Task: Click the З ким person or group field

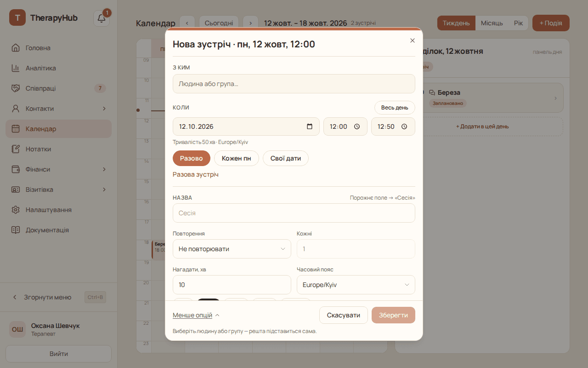Action: tap(294, 84)
